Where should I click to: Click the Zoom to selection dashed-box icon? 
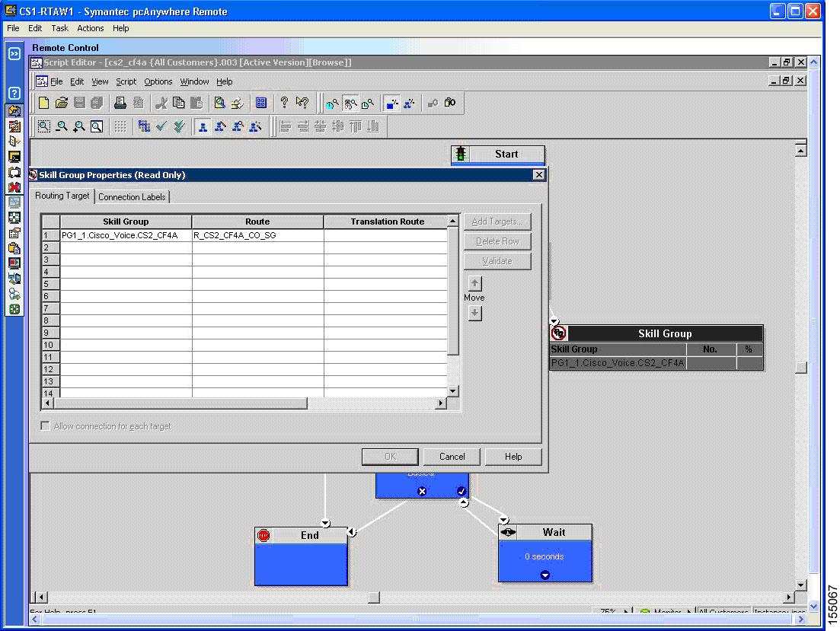pyautogui.click(x=44, y=126)
